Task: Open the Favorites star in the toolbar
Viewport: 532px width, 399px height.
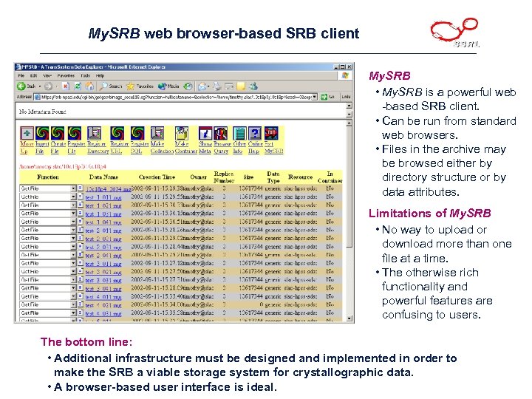Action: click(140, 86)
